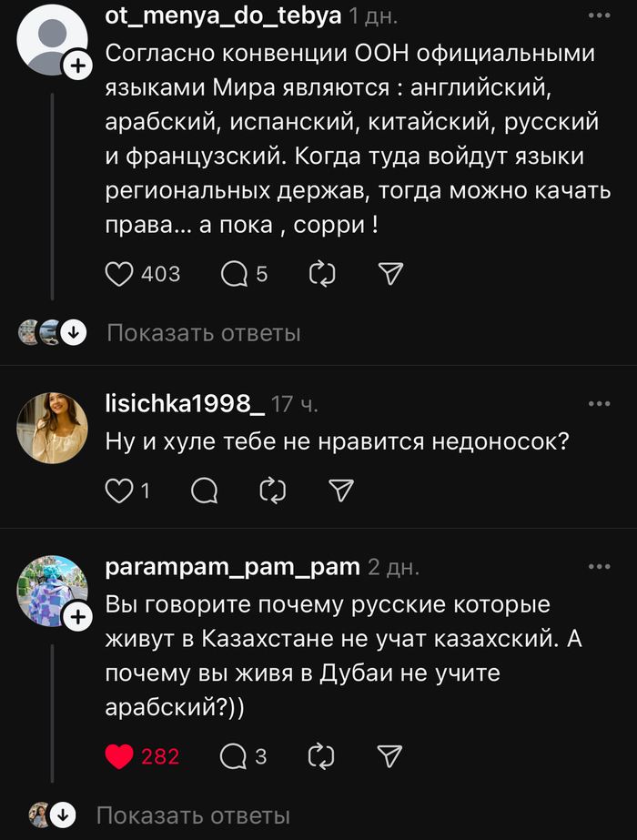
Task: Like the lisichka1998_ comment
Action: (x=120, y=491)
